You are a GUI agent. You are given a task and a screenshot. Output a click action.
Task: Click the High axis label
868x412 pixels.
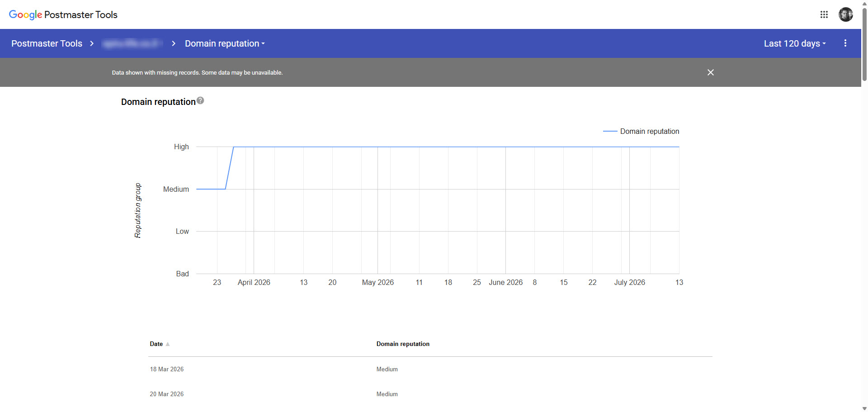click(x=181, y=147)
